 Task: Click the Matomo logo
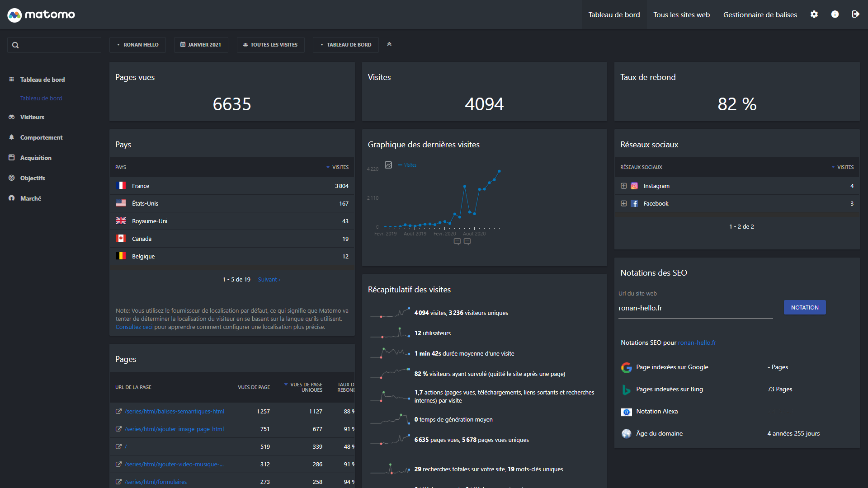coord(41,14)
